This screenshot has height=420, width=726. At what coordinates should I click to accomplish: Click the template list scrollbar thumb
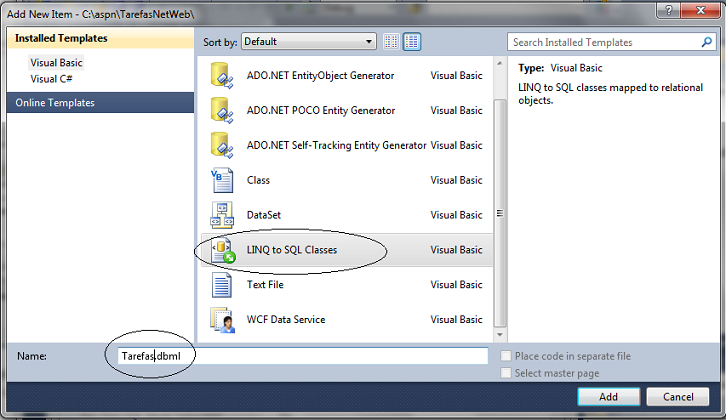click(x=500, y=213)
